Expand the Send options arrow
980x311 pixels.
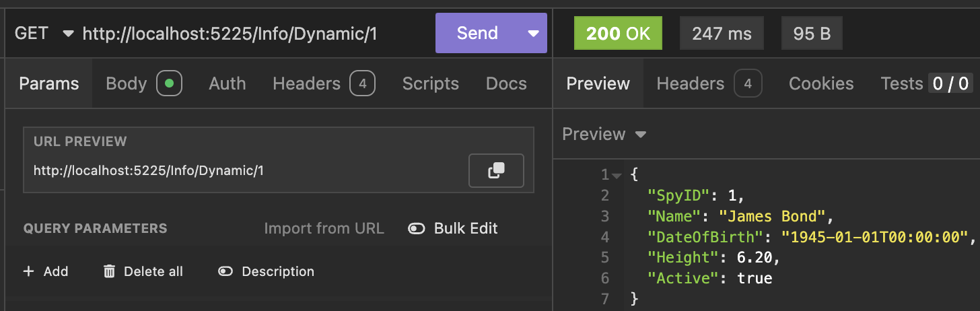click(534, 34)
